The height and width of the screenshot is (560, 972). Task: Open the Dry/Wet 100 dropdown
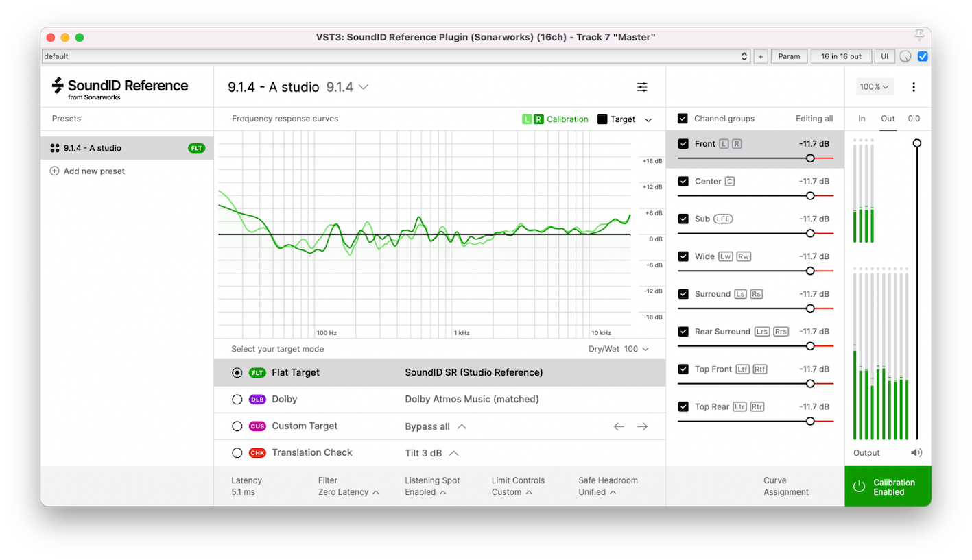point(636,349)
